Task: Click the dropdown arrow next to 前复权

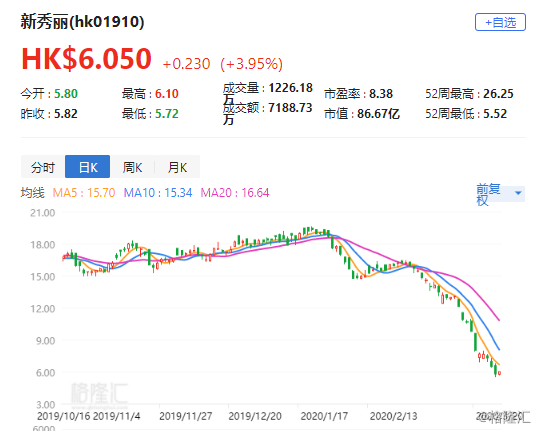Action: 518,193
